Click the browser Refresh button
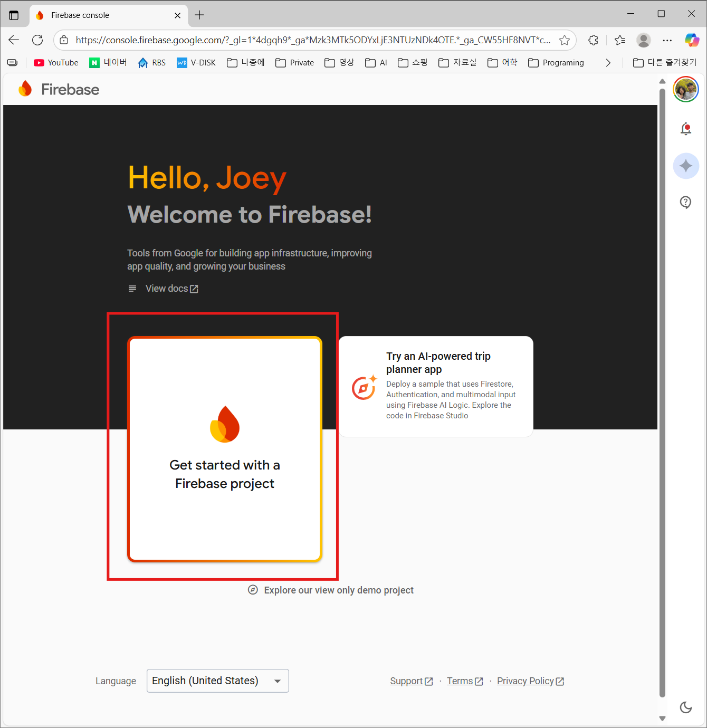The height and width of the screenshot is (728, 707). [37, 40]
